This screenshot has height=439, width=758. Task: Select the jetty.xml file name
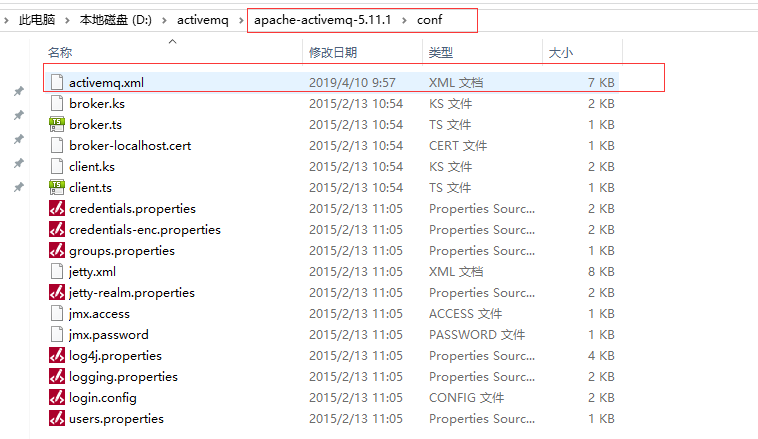point(92,272)
